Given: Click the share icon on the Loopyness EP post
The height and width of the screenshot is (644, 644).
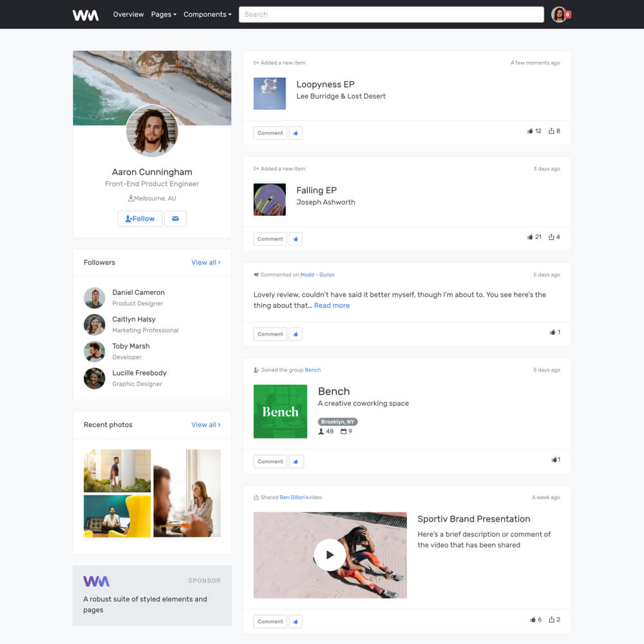Looking at the screenshot, I should tap(552, 131).
